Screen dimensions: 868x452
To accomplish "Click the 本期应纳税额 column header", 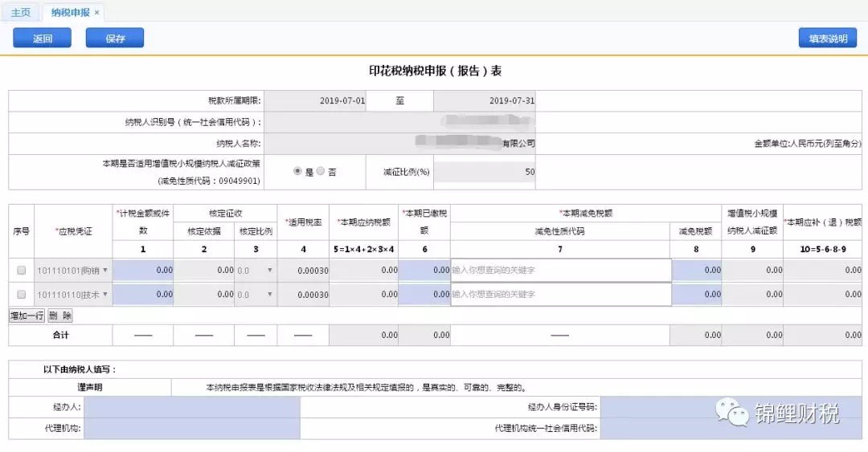I will (x=364, y=222).
